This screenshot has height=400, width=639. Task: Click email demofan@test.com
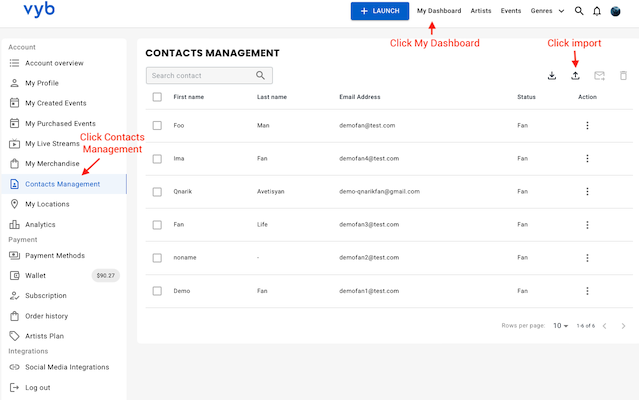(367, 125)
